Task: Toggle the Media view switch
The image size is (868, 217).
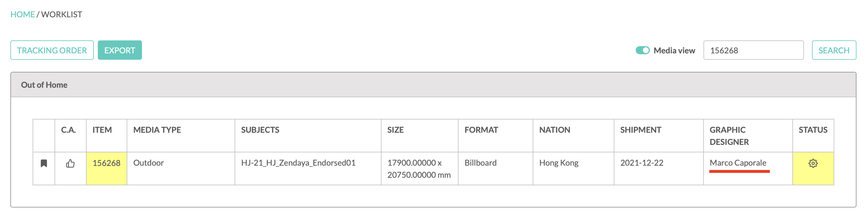Action: [642, 50]
